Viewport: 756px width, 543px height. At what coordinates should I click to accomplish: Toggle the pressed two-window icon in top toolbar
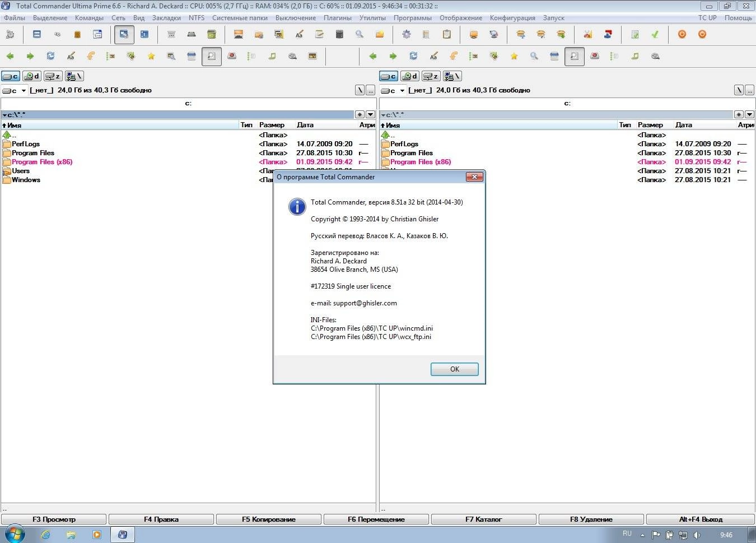(x=124, y=35)
